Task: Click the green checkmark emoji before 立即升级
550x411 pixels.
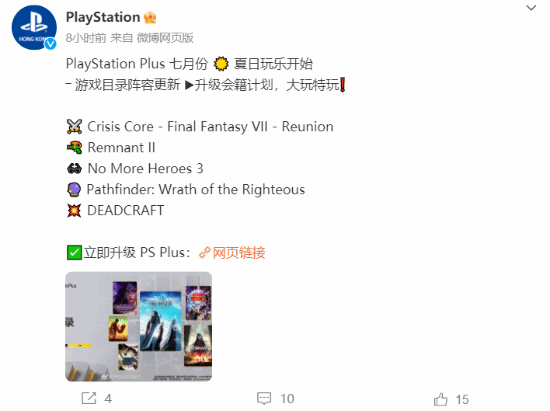Action: tap(74, 252)
